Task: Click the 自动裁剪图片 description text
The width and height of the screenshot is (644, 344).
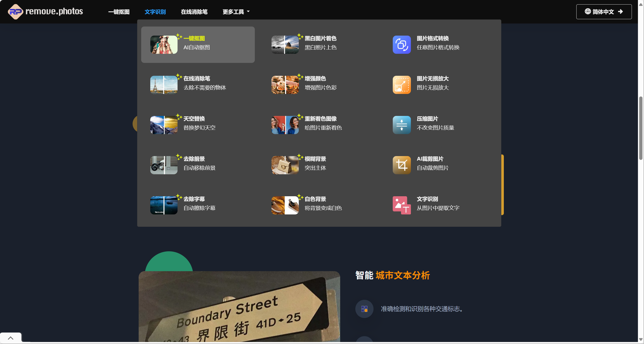Action: [433, 168]
